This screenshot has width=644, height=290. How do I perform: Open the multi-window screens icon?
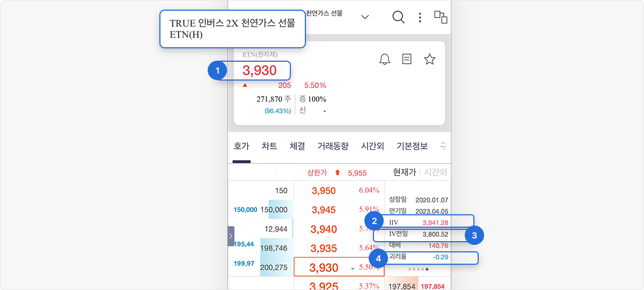coord(441,17)
